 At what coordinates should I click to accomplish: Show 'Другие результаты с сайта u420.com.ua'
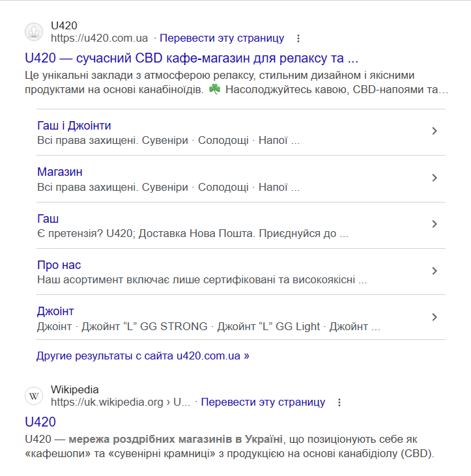[x=143, y=356]
